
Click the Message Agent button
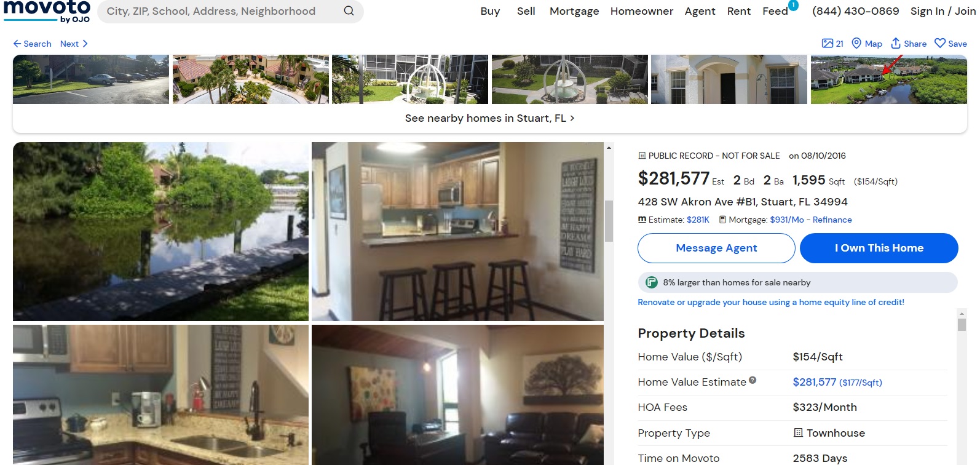(716, 248)
